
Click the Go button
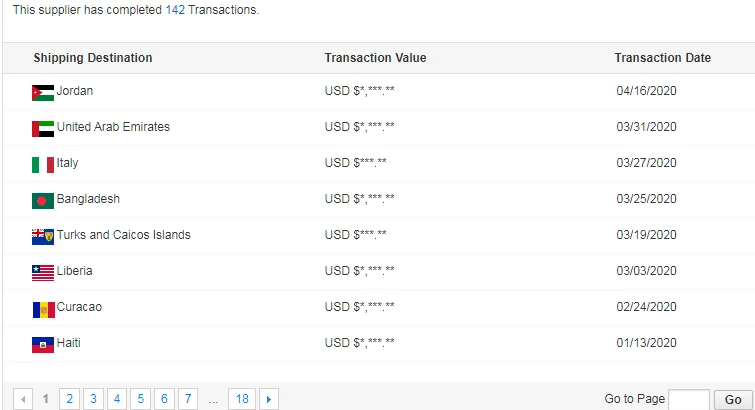click(733, 399)
